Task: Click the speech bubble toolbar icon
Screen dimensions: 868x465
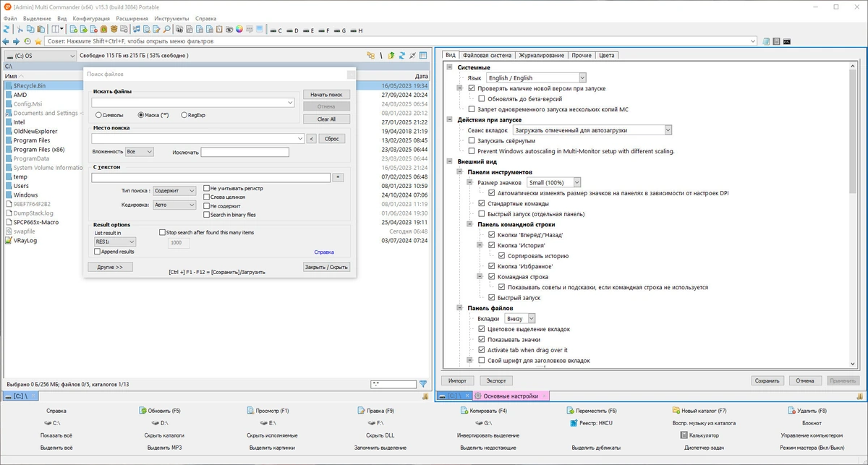Action: 249,30
